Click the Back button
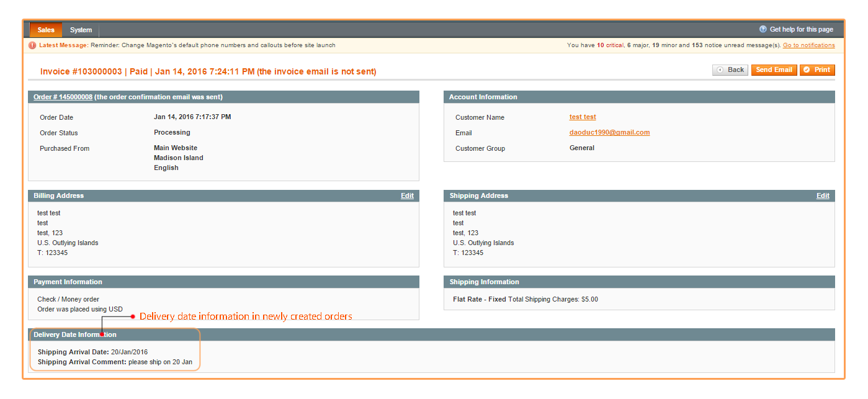Image resolution: width=868 pixels, height=399 pixels. tap(730, 69)
